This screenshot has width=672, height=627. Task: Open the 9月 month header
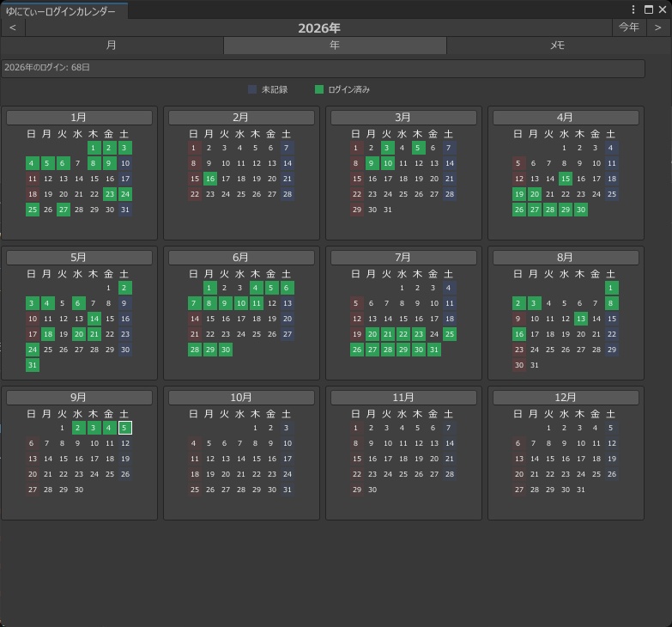79,398
